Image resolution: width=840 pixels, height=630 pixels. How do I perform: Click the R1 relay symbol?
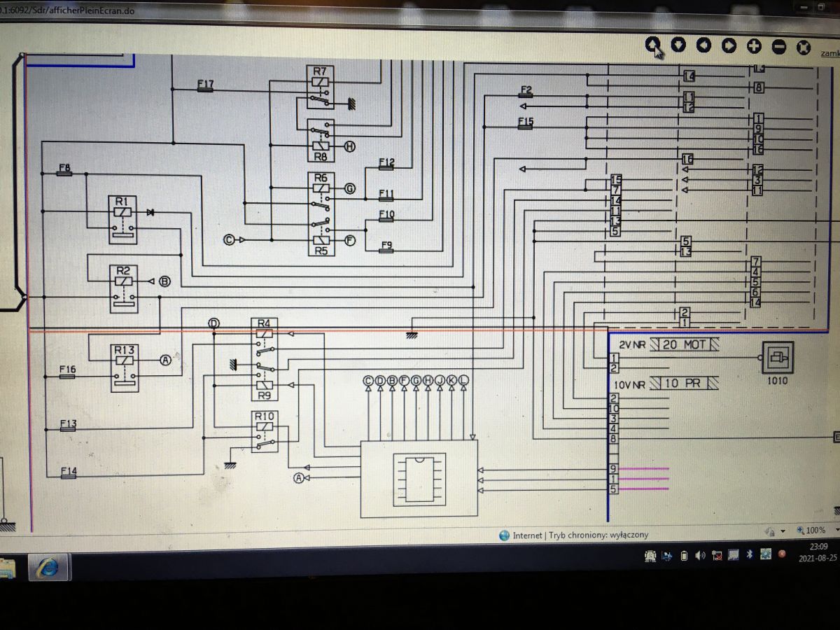123,220
